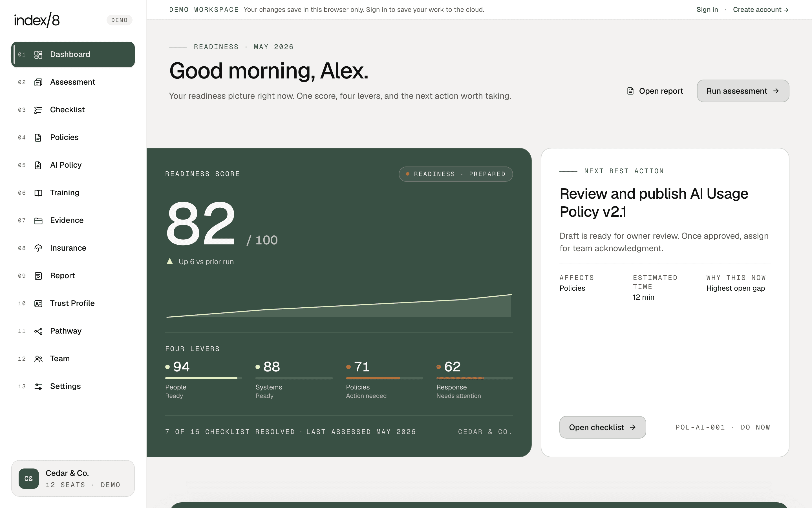Go to Insurance page
The image size is (812, 508).
click(73, 248)
